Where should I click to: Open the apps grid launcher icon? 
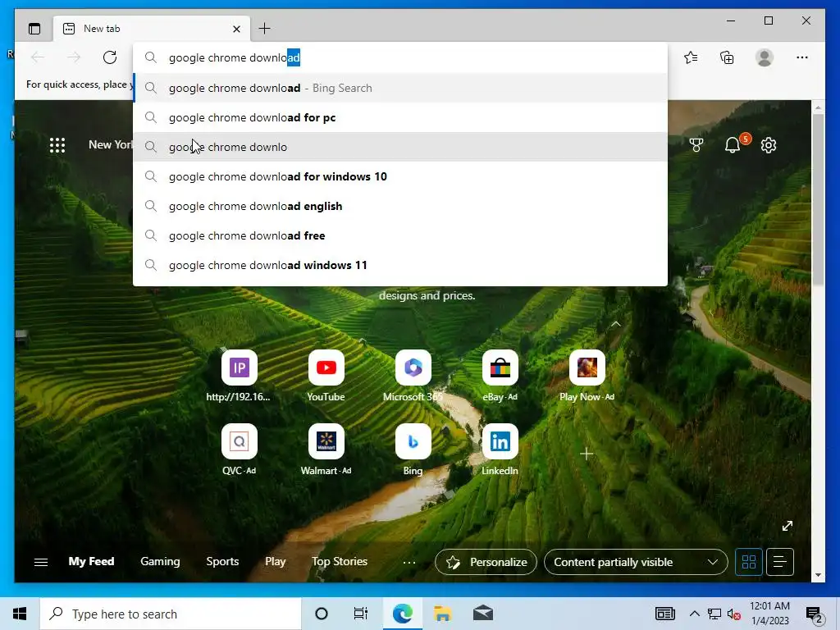57,145
